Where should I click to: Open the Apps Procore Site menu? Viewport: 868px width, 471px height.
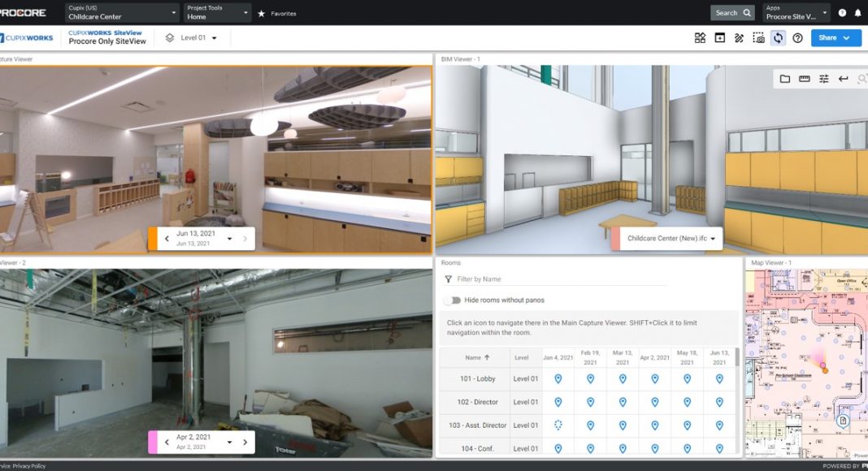796,13
